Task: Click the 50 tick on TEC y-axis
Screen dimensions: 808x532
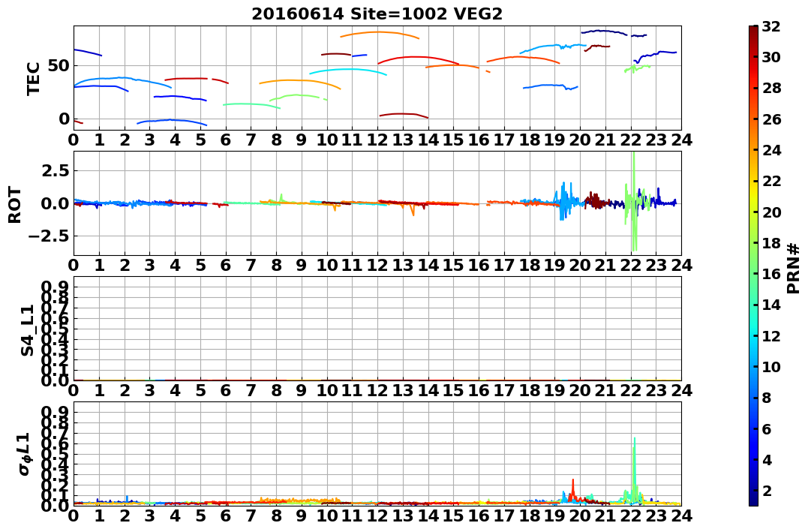Action: point(59,65)
